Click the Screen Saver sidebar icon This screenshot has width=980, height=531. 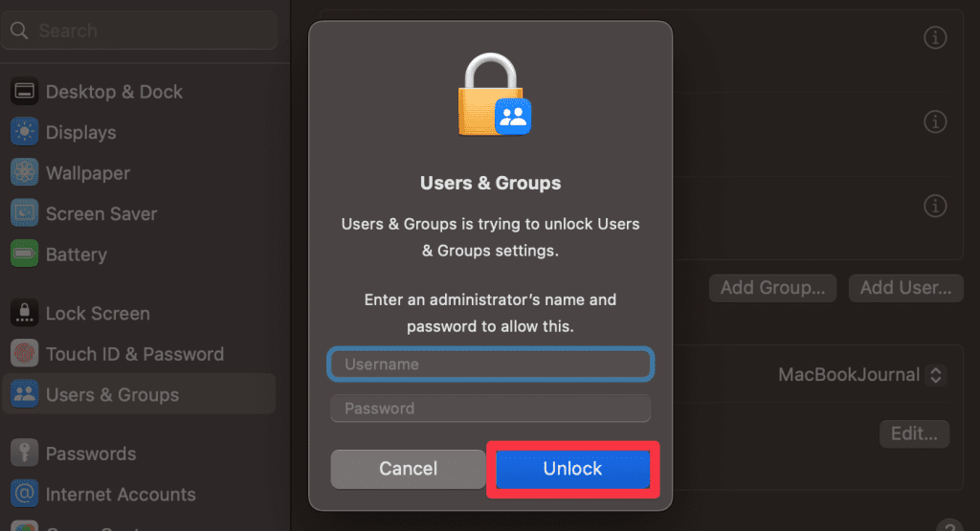coord(24,213)
